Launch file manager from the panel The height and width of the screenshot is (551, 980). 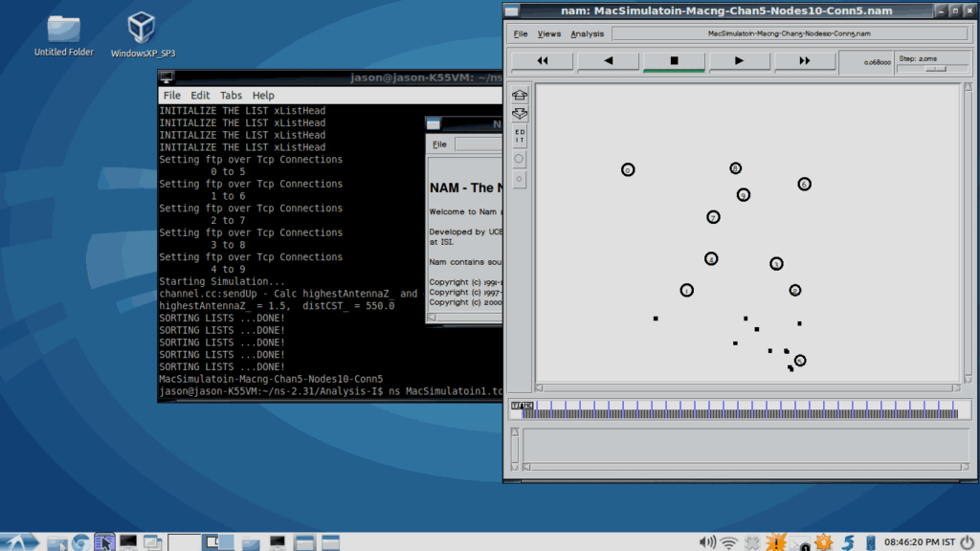pyautogui.click(x=57, y=543)
